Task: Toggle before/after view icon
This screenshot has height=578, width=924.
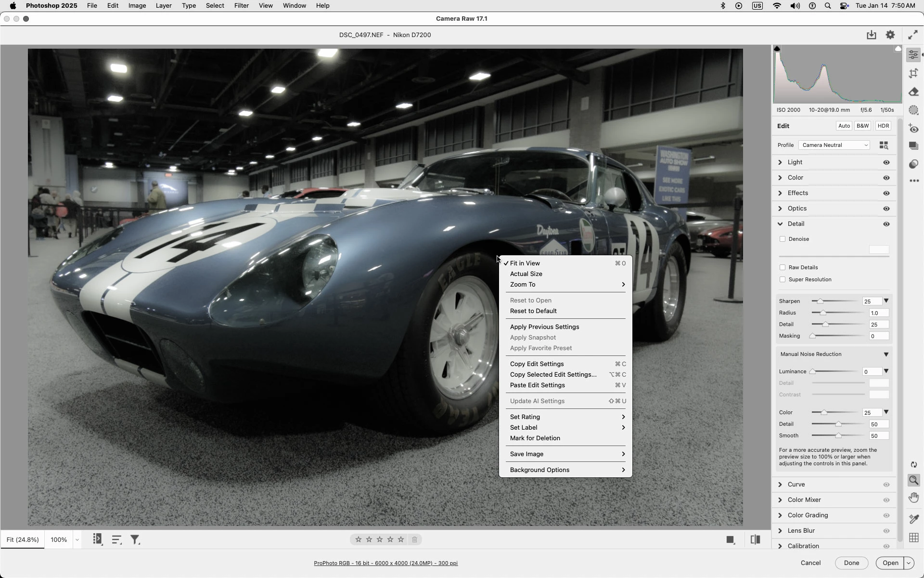Action: click(x=756, y=540)
